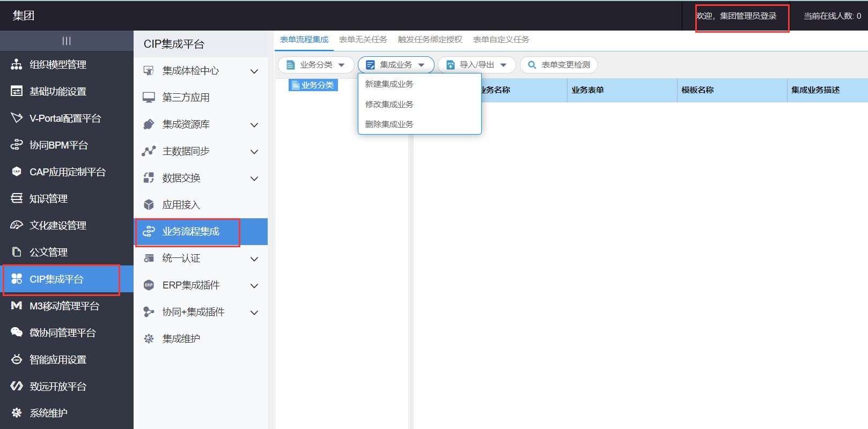868x429 pixels.
Task: Click the 系统维护 gear icon
Action: click(17, 413)
